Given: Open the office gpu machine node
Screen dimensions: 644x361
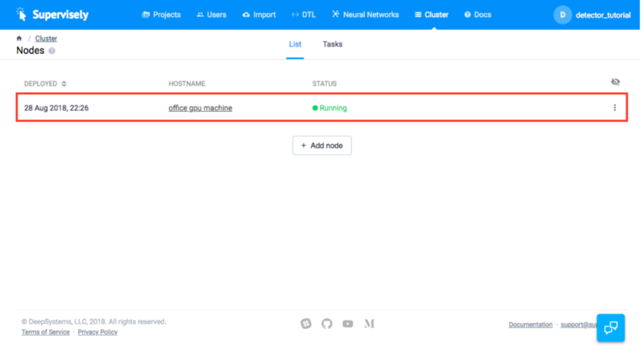Looking at the screenshot, I should tap(200, 108).
